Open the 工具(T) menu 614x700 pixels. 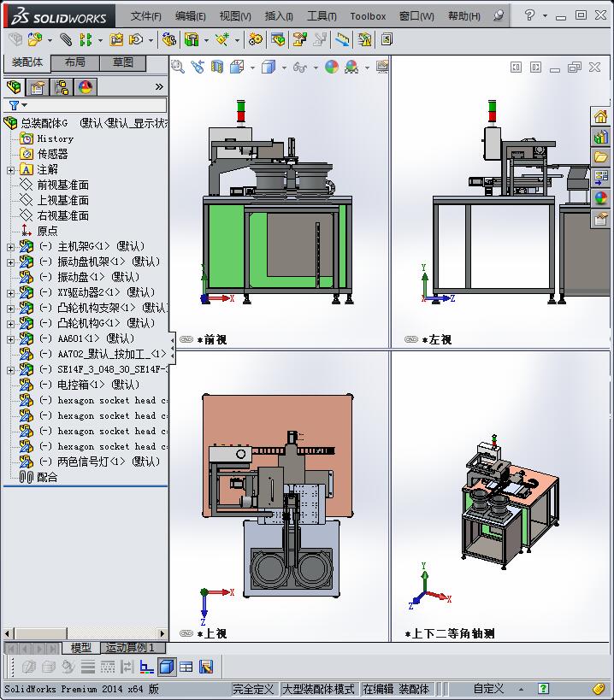[322, 16]
